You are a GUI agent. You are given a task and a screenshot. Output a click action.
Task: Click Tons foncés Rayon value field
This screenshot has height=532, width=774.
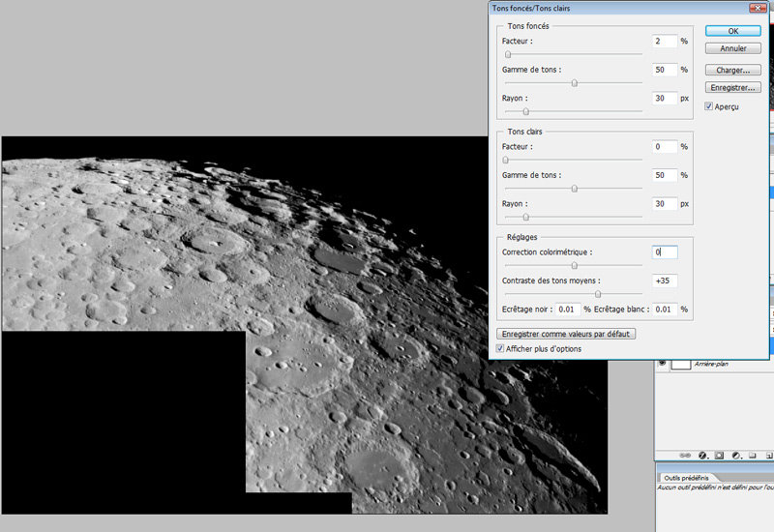point(665,99)
